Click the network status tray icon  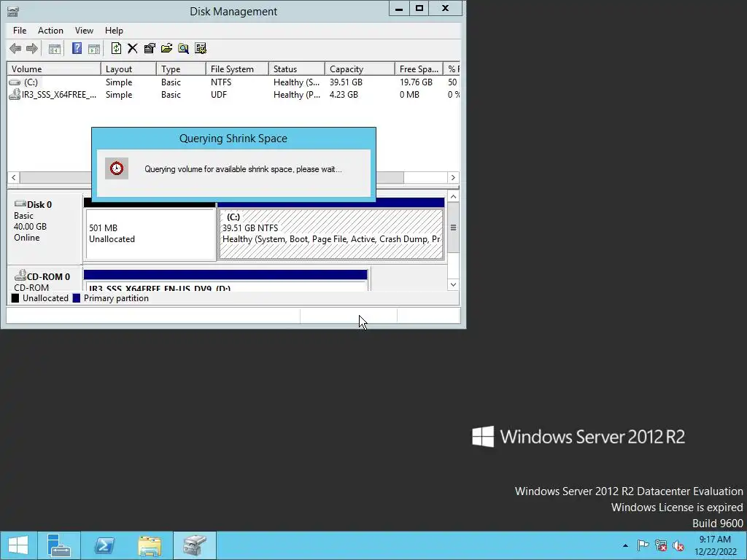tap(661, 545)
